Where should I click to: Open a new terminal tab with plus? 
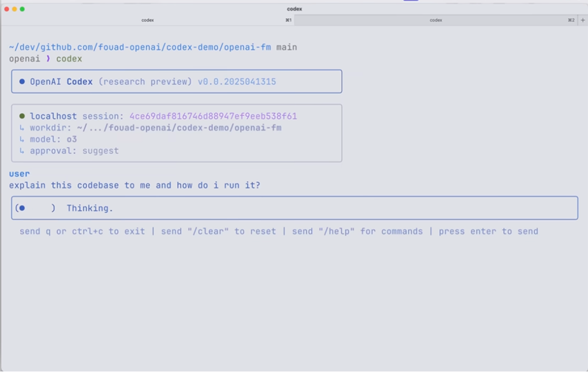tap(582, 20)
